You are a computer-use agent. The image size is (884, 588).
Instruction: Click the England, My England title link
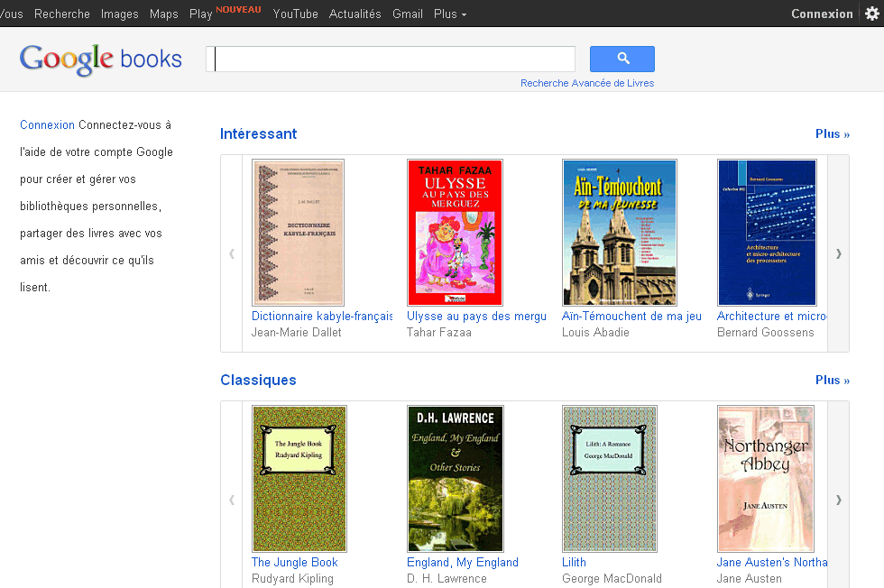[462, 562]
